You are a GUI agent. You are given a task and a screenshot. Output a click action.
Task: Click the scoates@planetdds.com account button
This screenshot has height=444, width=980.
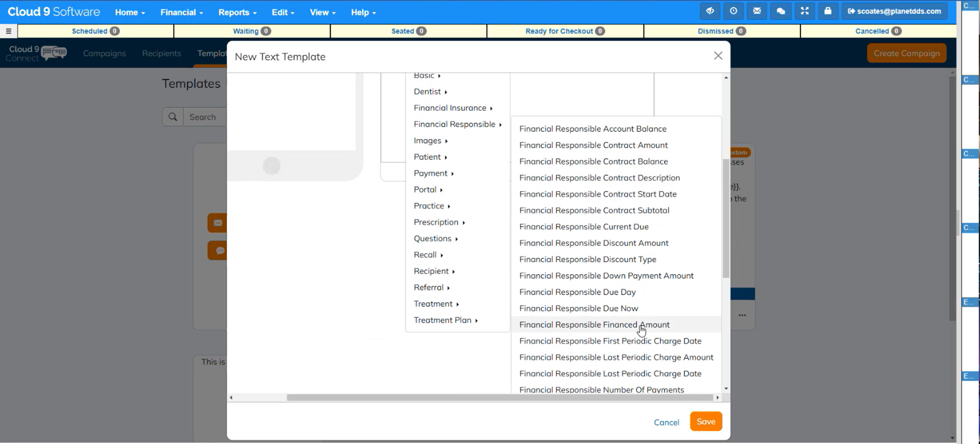894,11
